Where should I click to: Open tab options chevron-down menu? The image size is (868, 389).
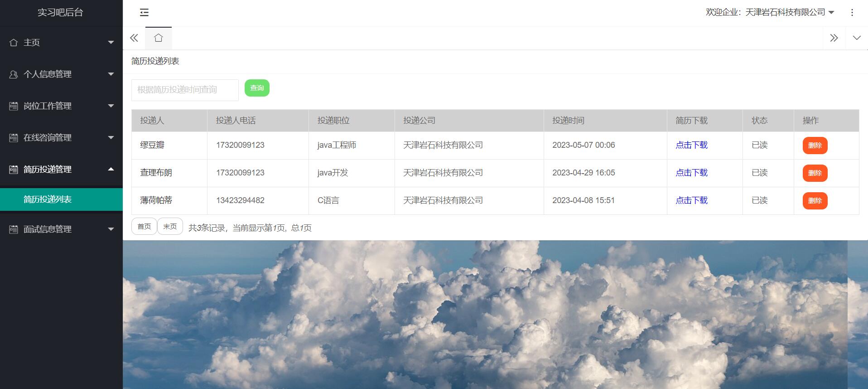(857, 38)
